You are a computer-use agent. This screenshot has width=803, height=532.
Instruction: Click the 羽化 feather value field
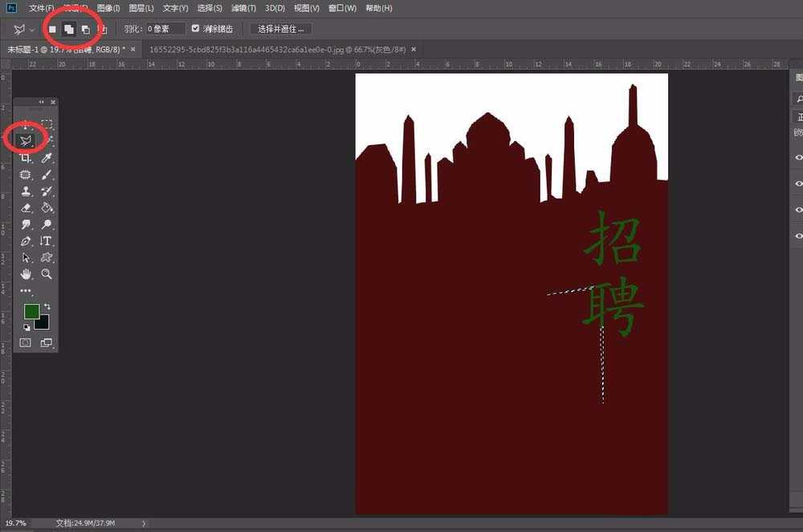[x=165, y=29]
